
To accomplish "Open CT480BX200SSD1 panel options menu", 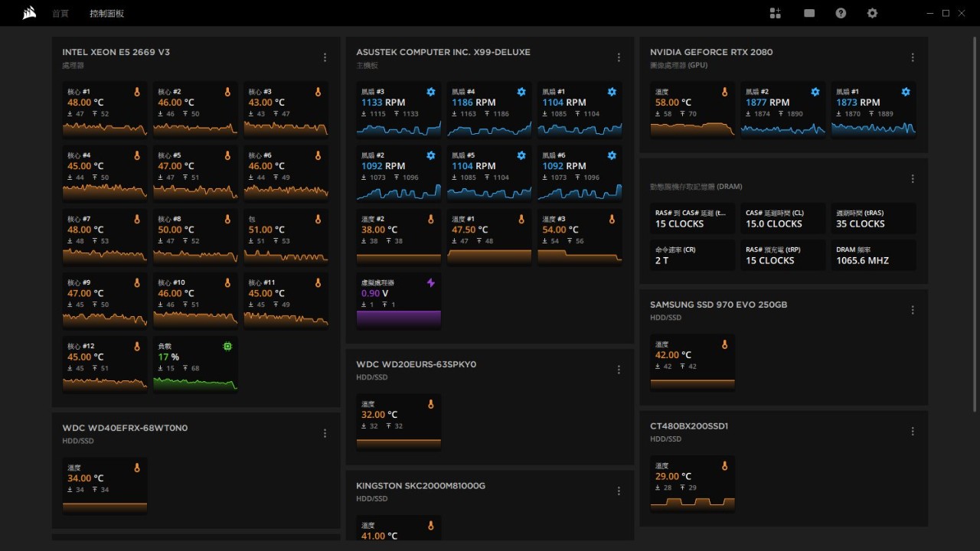I will pos(913,432).
